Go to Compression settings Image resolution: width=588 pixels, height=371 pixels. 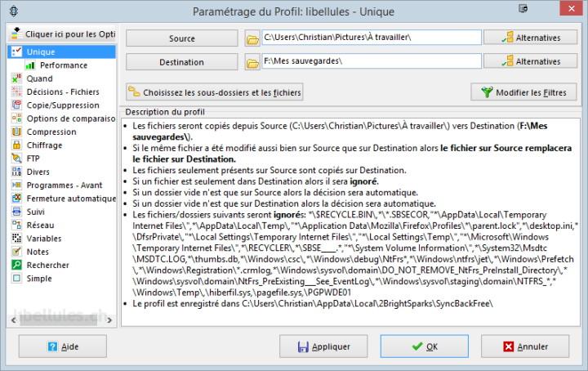(x=51, y=132)
